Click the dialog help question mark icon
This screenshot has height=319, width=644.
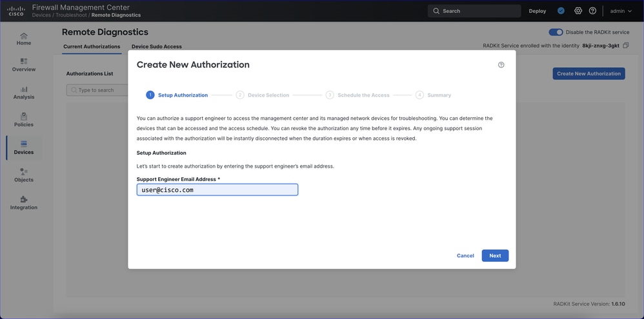501,65
